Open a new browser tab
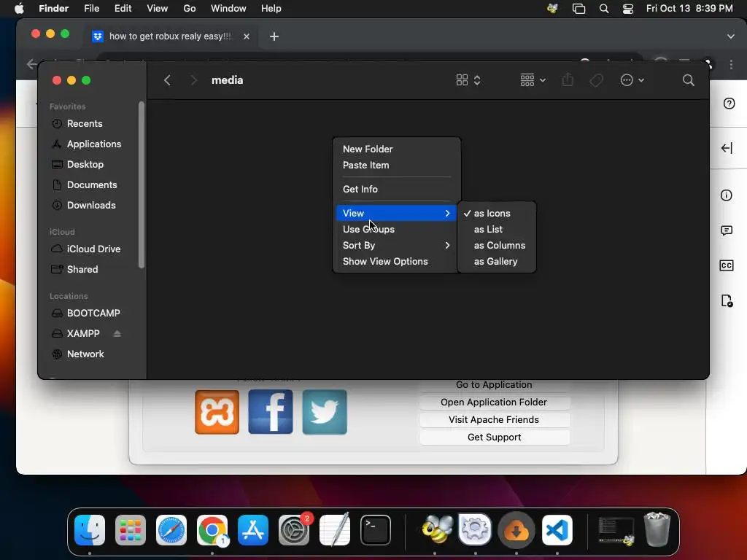Screen dimensions: 747x560 click(x=274, y=36)
